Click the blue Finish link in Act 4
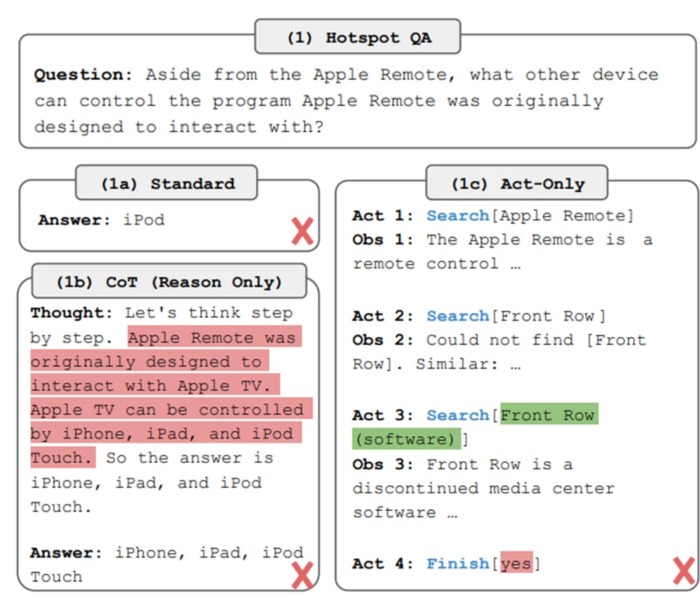This screenshot has width=700, height=598. [x=458, y=564]
